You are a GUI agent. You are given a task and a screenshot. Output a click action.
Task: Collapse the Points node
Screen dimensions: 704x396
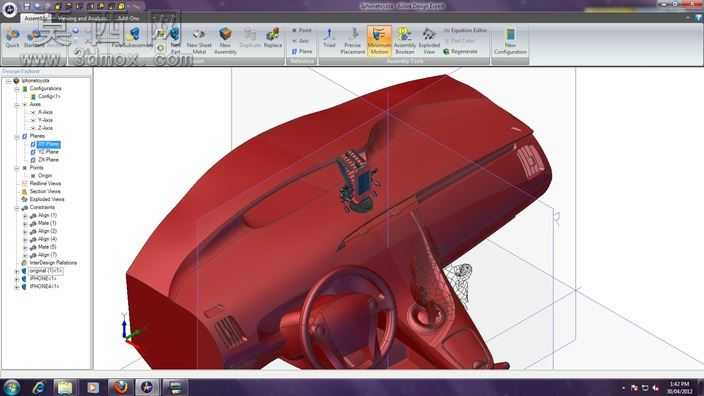point(17,168)
